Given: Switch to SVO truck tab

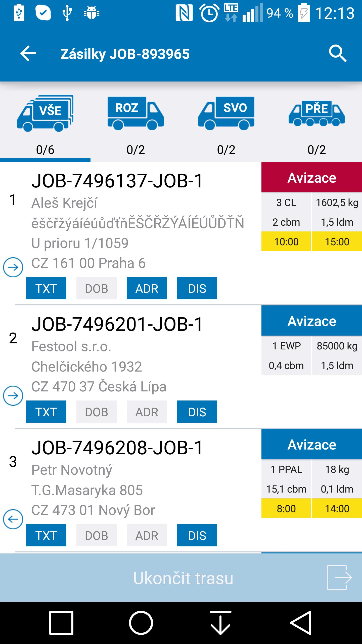Looking at the screenshot, I should 226,125.
